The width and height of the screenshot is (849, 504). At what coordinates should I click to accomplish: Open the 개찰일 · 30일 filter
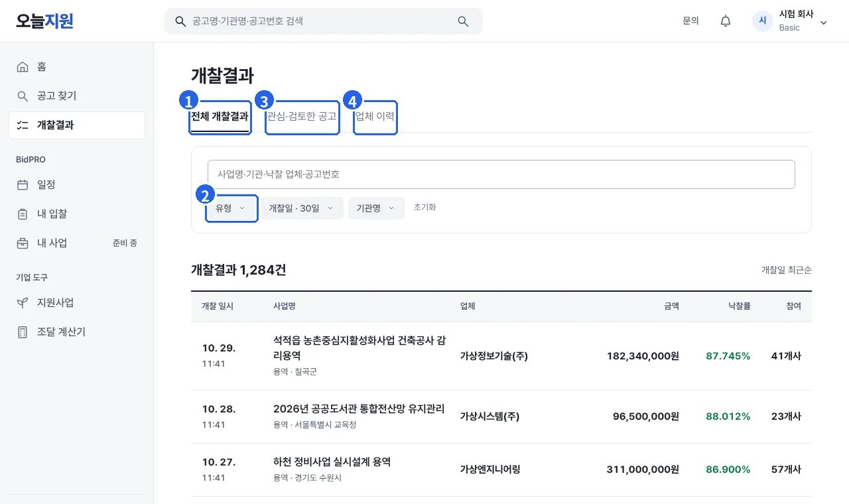pos(302,208)
